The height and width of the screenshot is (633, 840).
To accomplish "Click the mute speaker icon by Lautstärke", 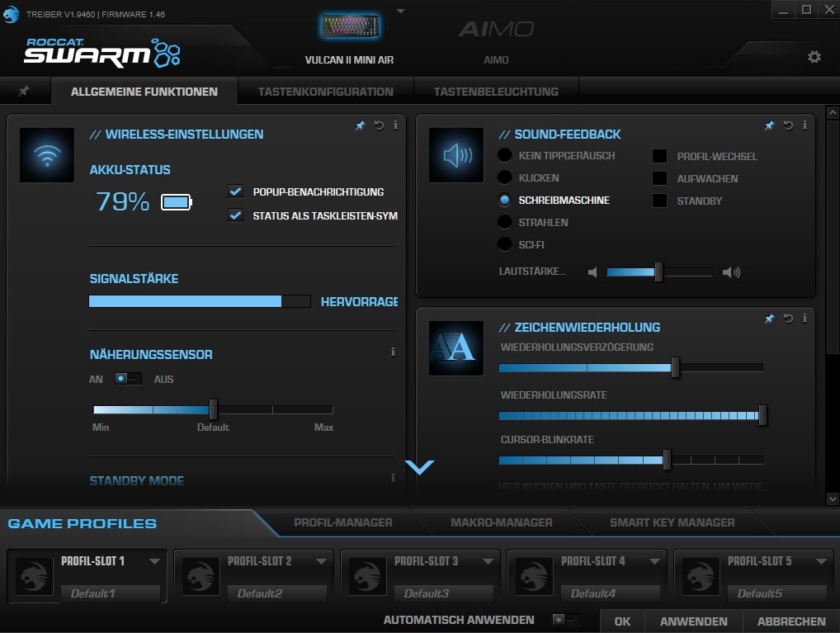I will (592, 272).
